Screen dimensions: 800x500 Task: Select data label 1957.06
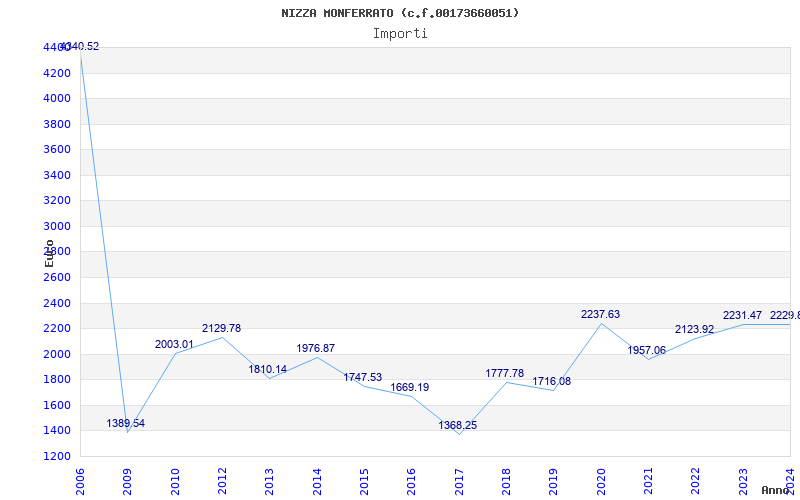[646, 351]
